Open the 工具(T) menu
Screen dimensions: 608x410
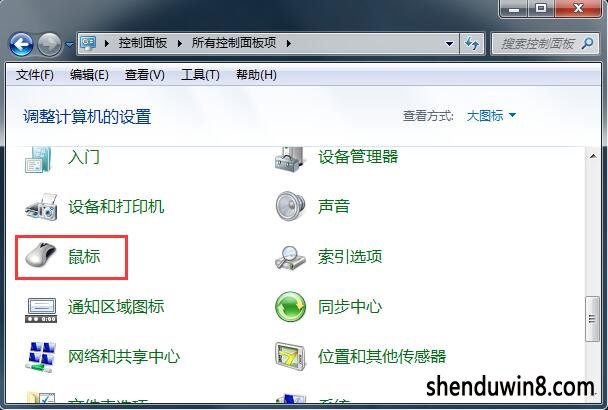click(x=200, y=74)
